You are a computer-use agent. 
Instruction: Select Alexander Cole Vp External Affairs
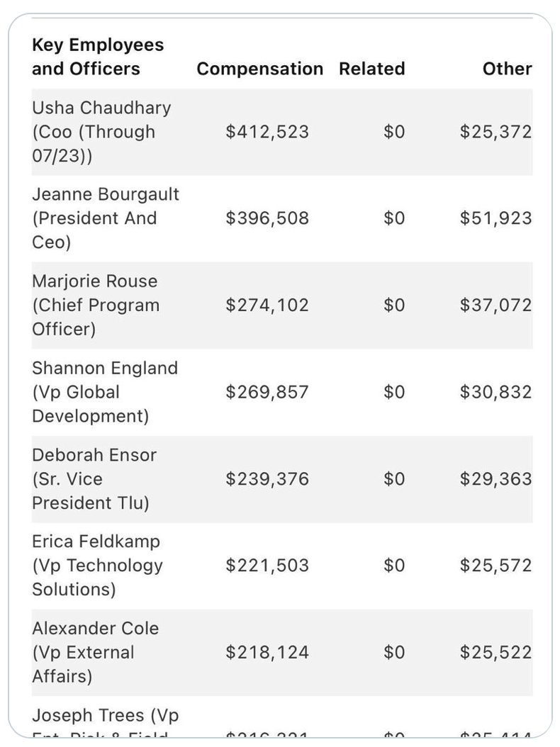point(95,652)
